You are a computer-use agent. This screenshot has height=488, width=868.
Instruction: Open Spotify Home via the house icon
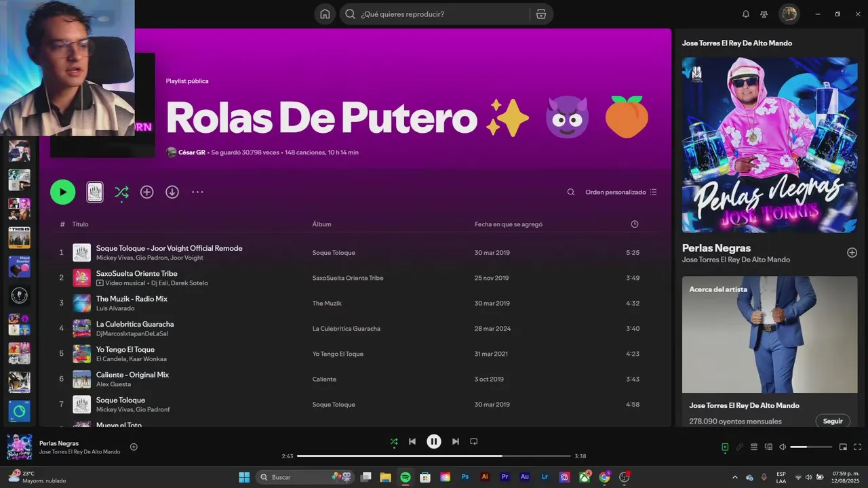coord(325,14)
